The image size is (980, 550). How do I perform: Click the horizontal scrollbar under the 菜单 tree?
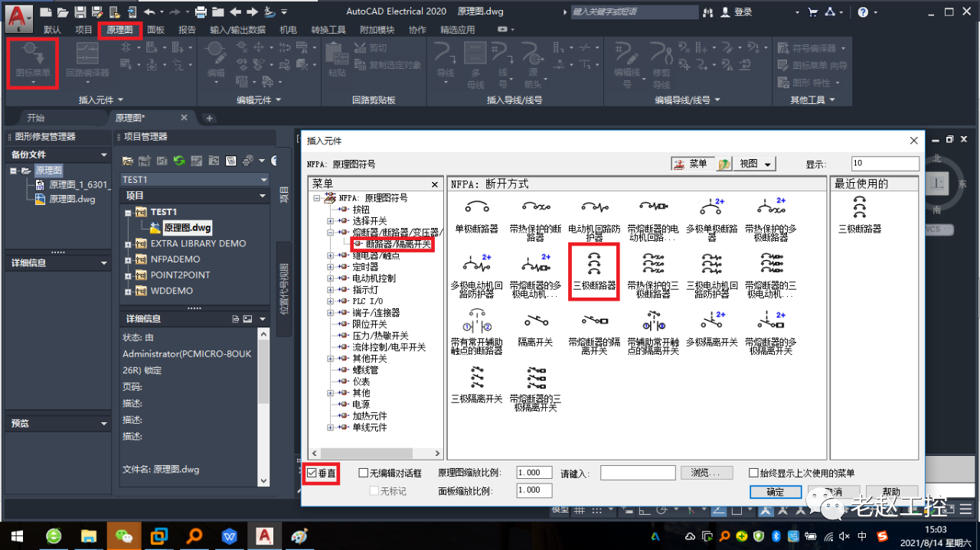[375, 454]
